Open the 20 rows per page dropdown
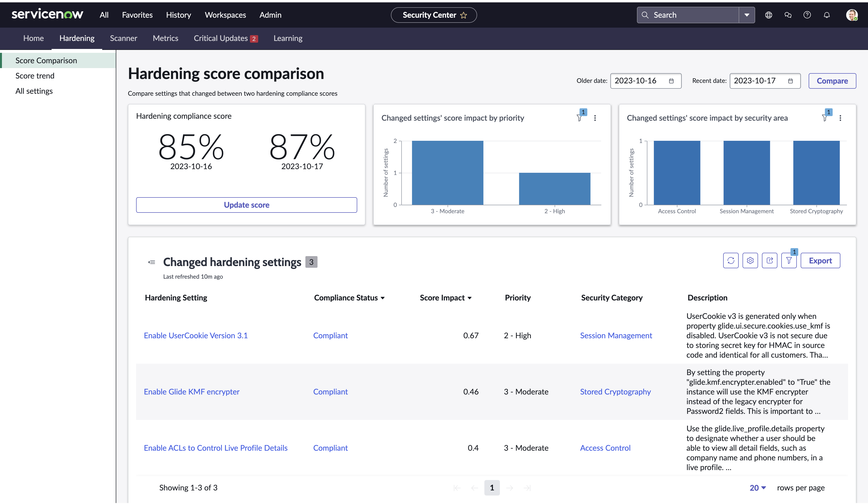Image resolution: width=868 pixels, height=504 pixels. [x=757, y=488]
